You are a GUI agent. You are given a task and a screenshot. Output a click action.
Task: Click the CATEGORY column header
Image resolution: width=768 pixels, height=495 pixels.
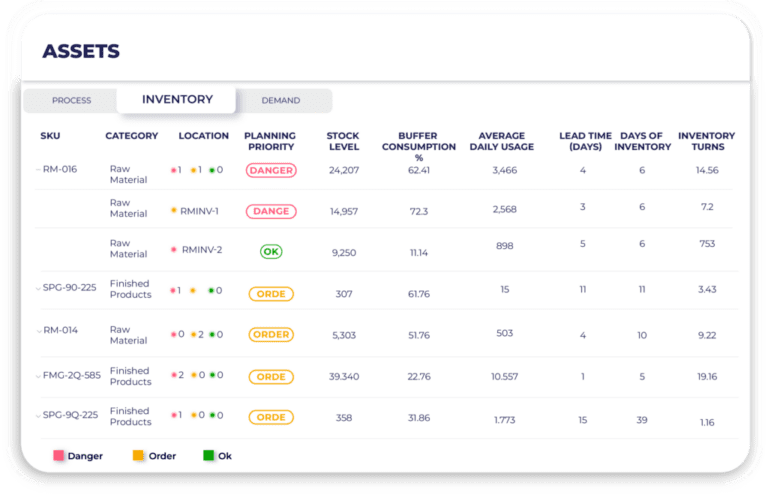131,136
